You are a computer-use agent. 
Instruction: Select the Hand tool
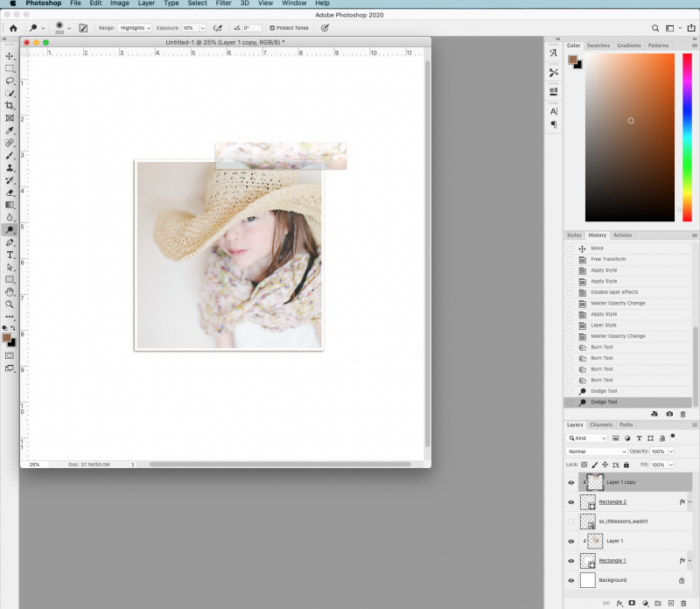[10, 292]
